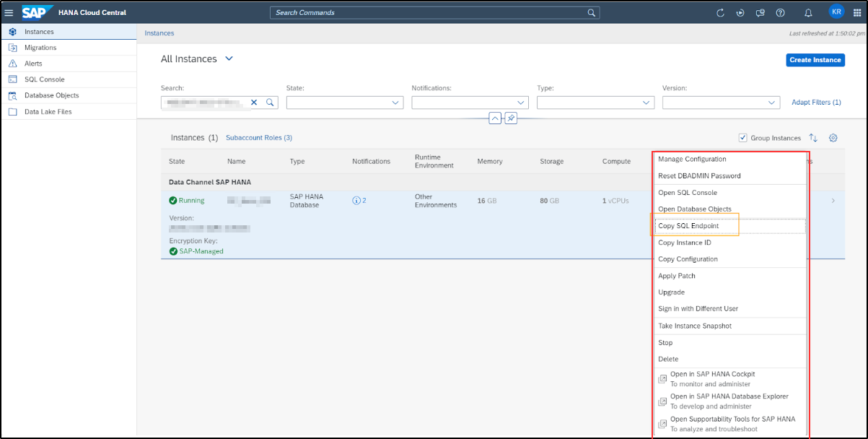Expand the All Instances view selector
Viewport: 868px width, 439px height.
[x=229, y=58]
